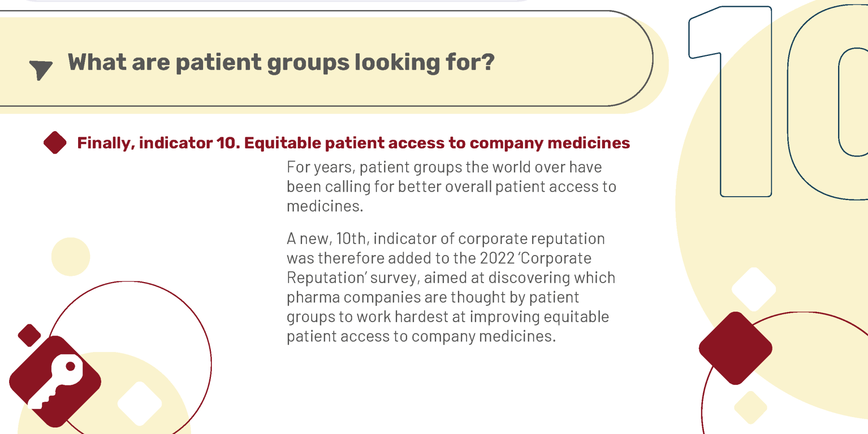Click the red diamond behind the key
Viewport: 868px width, 434px height.
55,381
